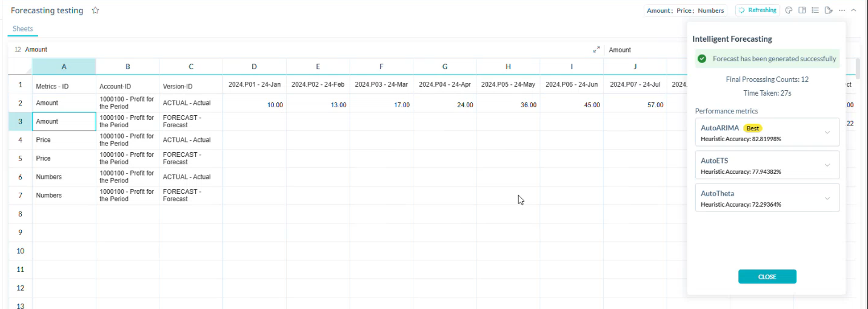Click the Amount; Price; Numbers metrics selector
The width and height of the screenshot is (868, 309).
click(x=686, y=10)
